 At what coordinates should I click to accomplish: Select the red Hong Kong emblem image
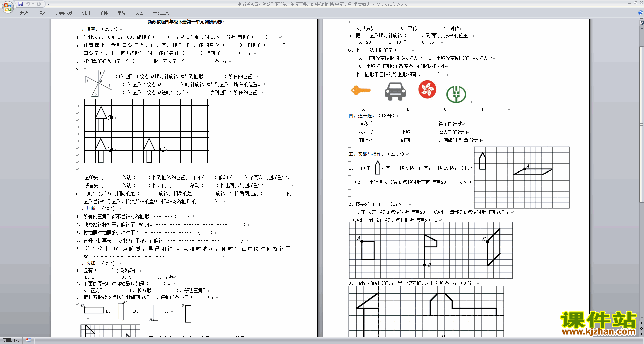[x=427, y=89]
